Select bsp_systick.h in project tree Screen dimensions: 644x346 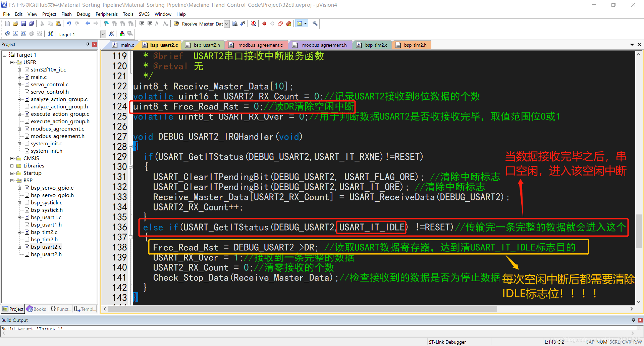click(47, 210)
